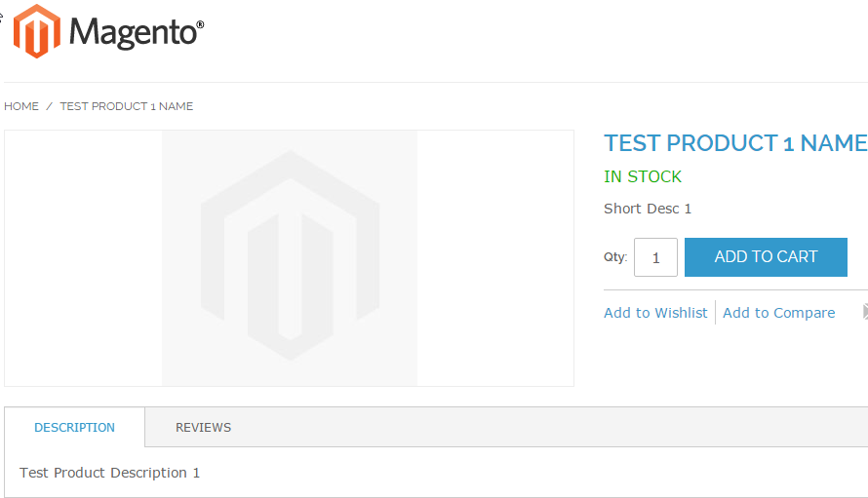868x498 pixels.
Task: Click the gray Magento placeholder emblem in image
Action: (x=290, y=255)
